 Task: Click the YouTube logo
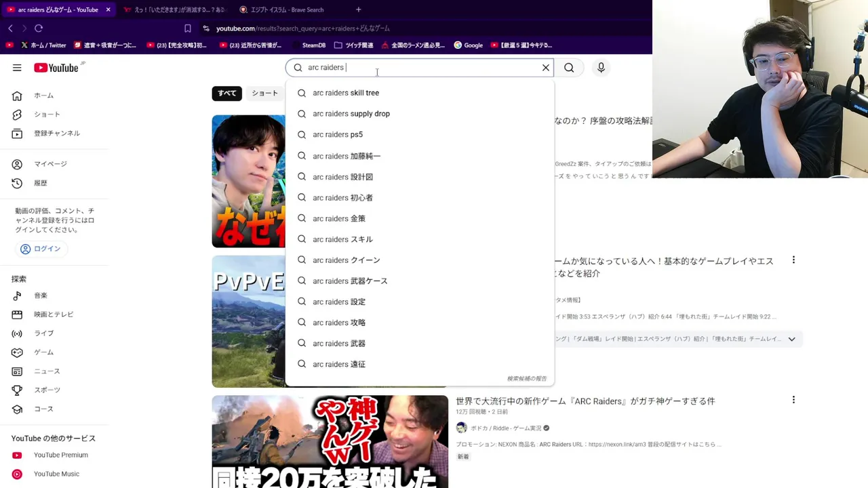click(x=57, y=68)
